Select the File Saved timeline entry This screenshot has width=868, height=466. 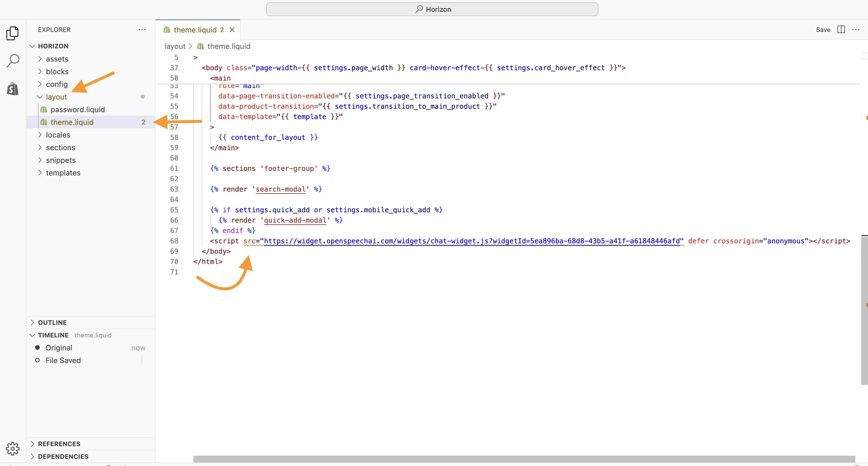point(91,360)
